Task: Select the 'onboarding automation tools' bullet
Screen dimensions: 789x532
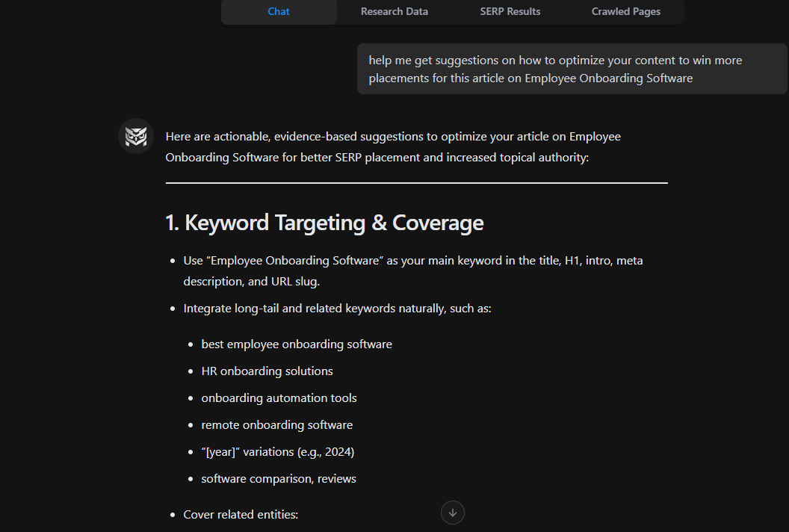Action: tap(279, 398)
